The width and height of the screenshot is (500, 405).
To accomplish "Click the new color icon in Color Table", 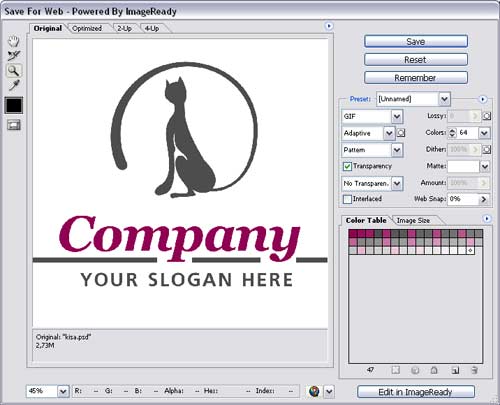I will click(455, 370).
